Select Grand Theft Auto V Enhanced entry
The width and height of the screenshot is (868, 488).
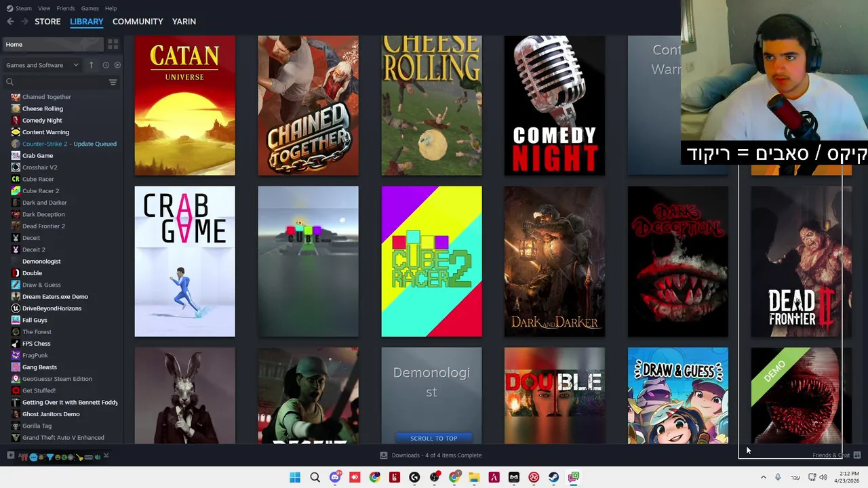point(63,438)
